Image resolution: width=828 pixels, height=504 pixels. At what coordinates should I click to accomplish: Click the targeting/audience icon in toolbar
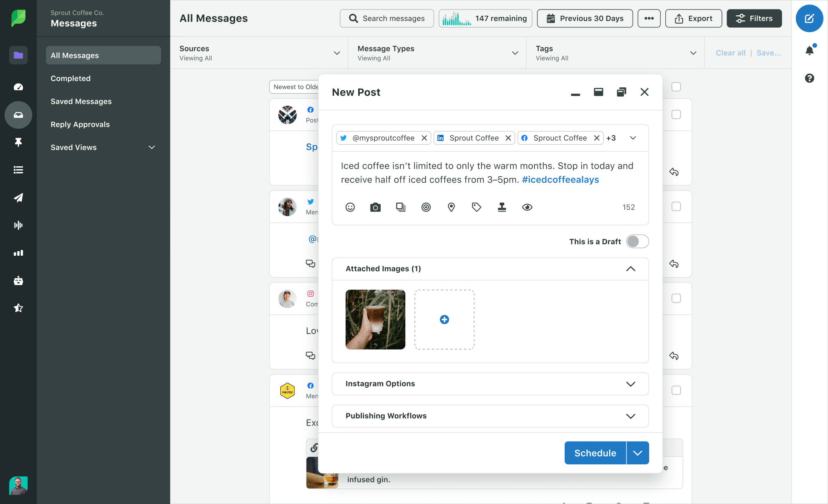[x=426, y=207]
